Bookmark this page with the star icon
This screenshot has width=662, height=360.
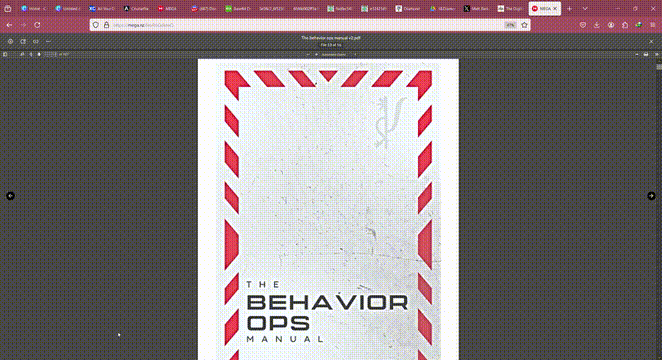click(x=524, y=25)
